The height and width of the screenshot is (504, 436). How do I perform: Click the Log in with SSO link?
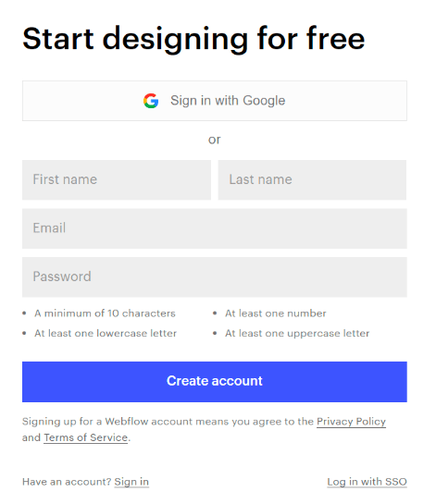pyautogui.click(x=367, y=482)
